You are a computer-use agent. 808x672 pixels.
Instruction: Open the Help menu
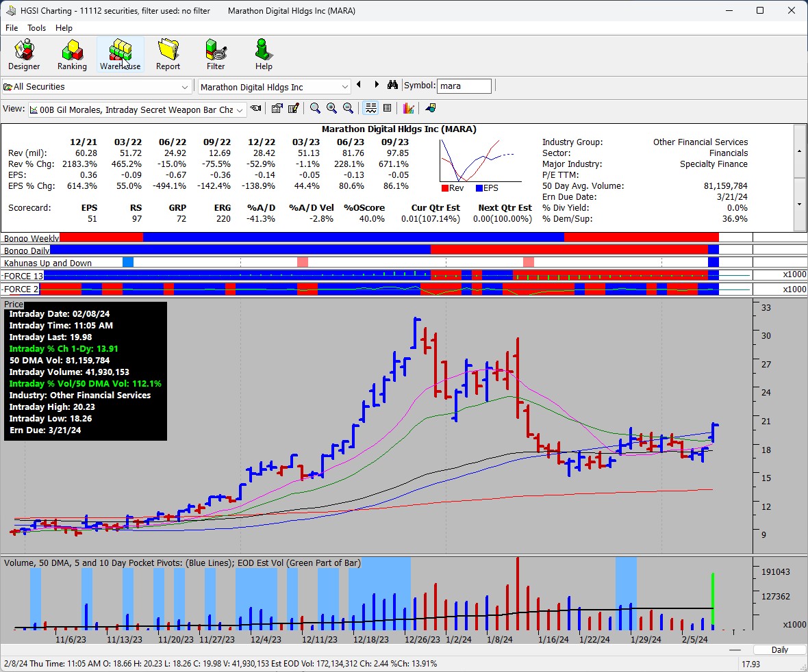pyautogui.click(x=64, y=28)
